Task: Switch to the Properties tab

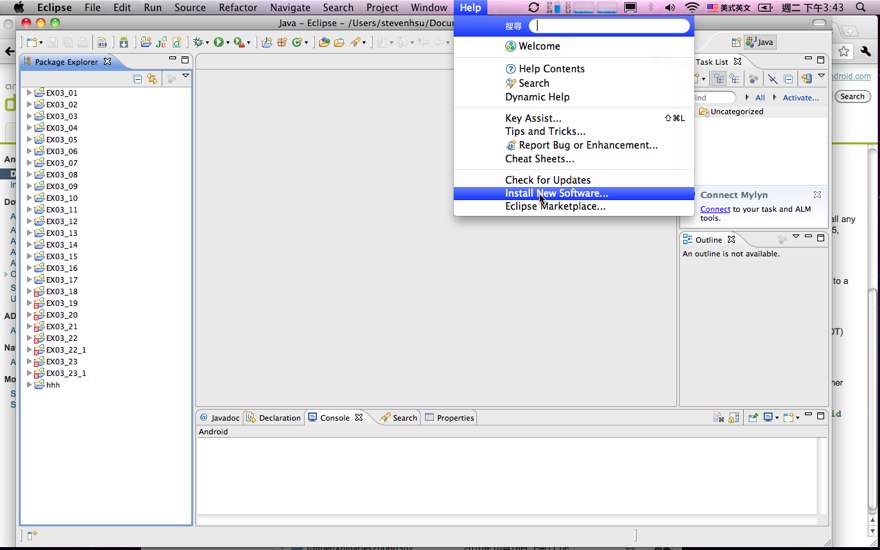Action: 450,418
